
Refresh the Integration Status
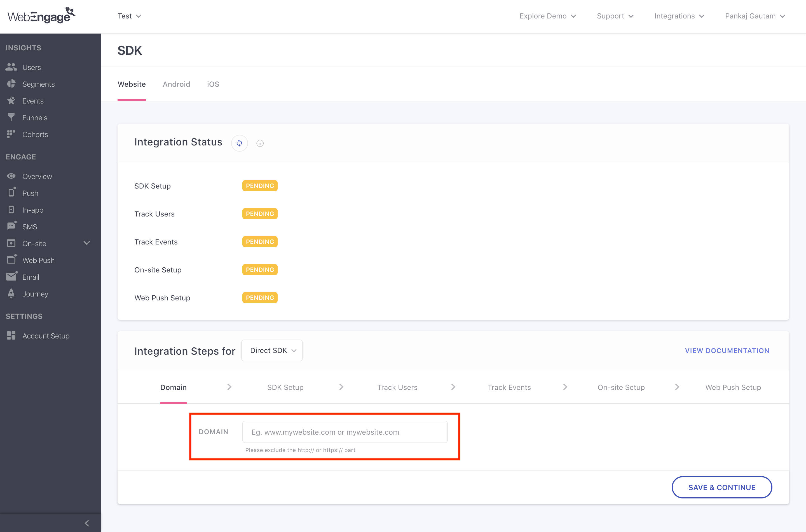239,143
